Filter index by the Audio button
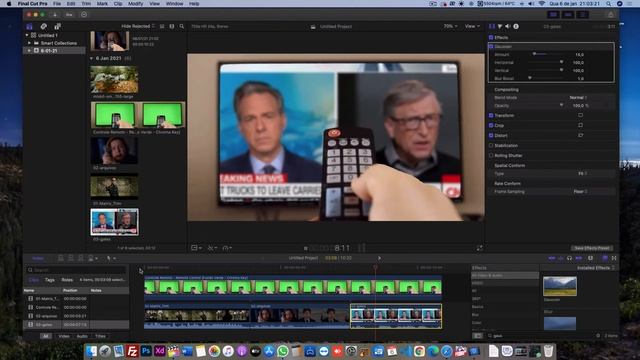 point(82,336)
